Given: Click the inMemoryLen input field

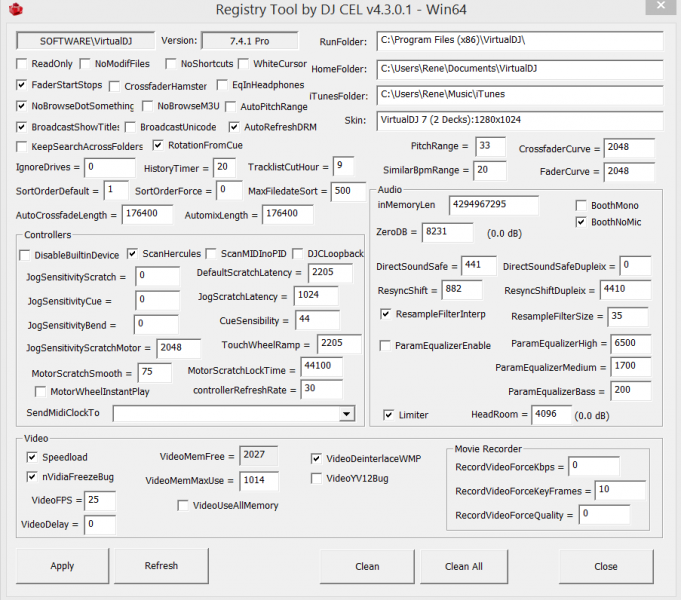Looking at the screenshot, I should [x=494, y=205].
